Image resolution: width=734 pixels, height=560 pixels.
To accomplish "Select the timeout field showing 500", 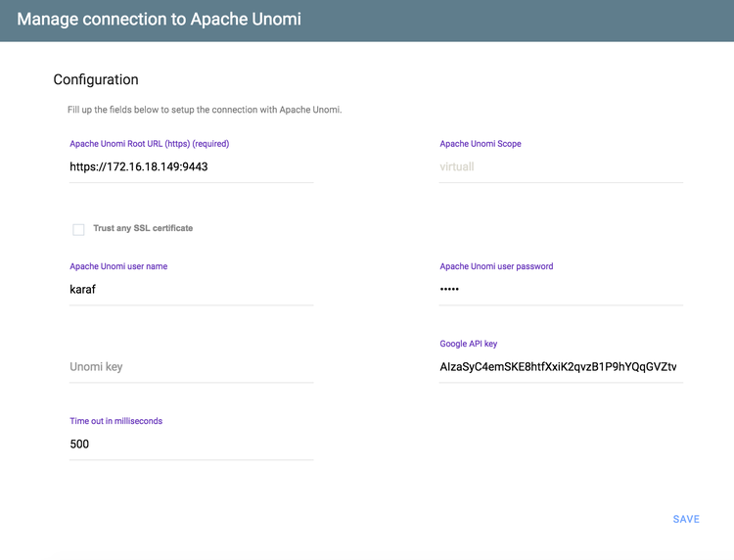I will tap(192, 444).
